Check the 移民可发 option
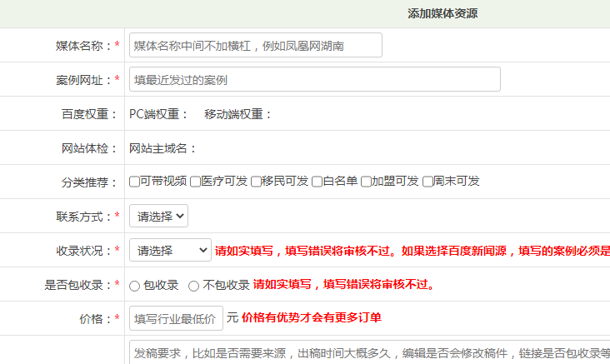 pos(257,182)
